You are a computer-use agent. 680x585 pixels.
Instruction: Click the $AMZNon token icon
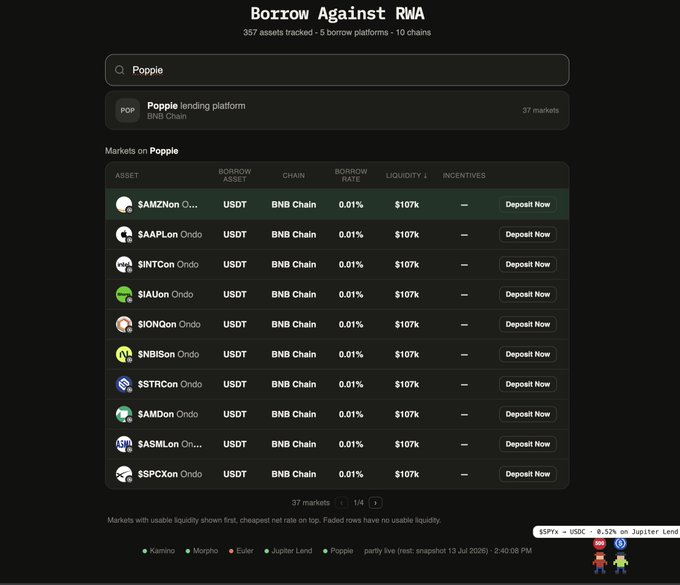pyautogui.click(x=124, y=204)
